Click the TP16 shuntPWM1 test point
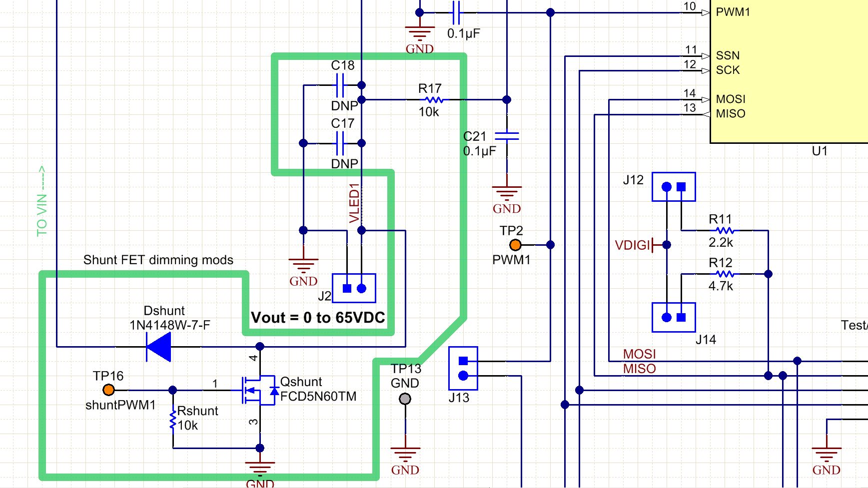This screenshot has width=868, height=488. (109, 390)
